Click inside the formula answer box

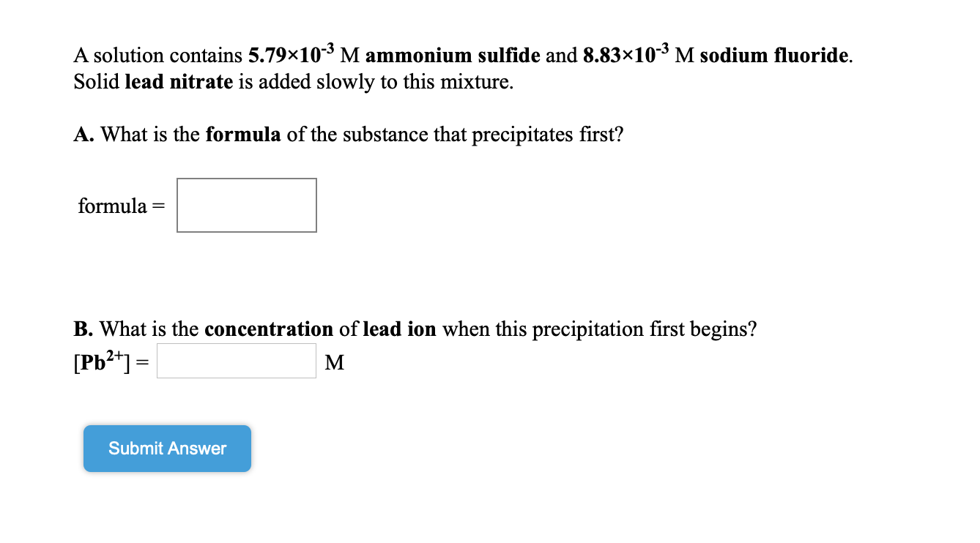pos(245,205)
